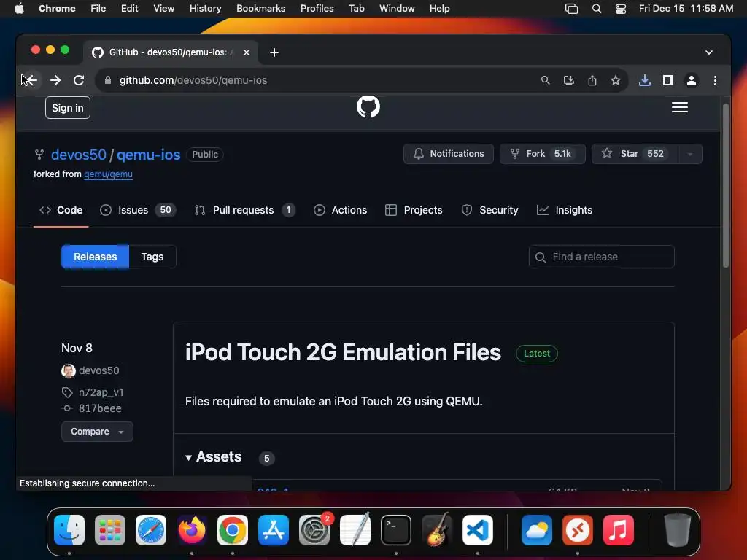Open the Security tab

tap(489, 210)
